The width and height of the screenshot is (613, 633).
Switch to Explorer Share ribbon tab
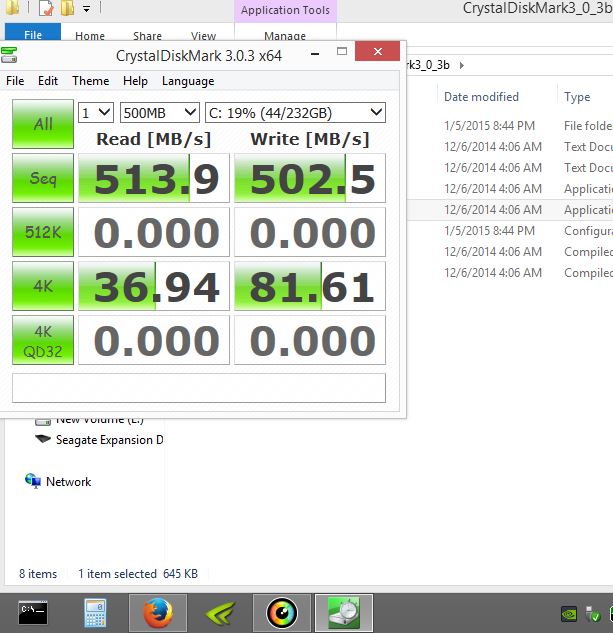[147, 36]
